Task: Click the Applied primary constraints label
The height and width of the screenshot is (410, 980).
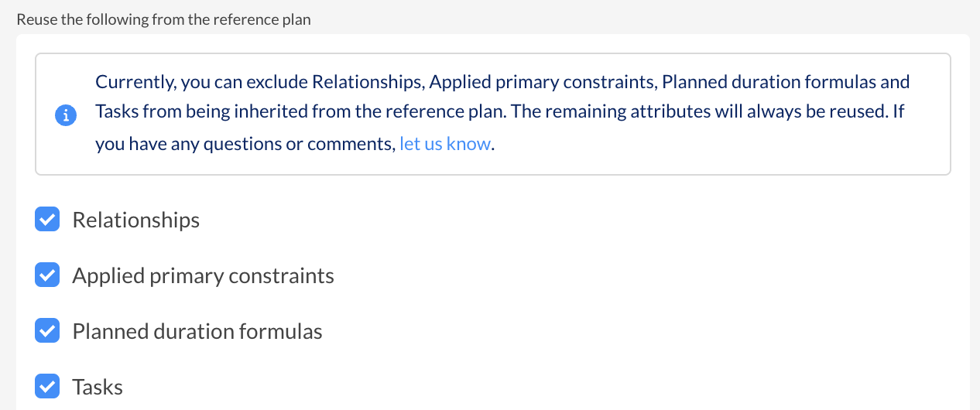Action: pos(204,276)
